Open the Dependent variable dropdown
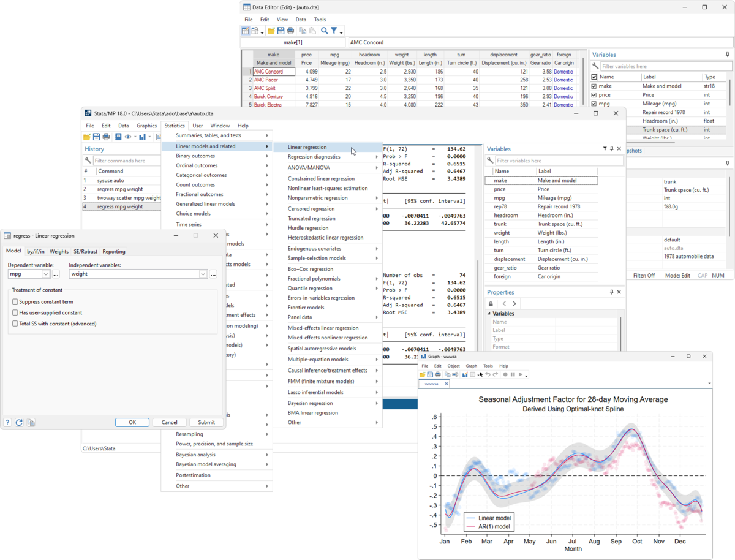 (x=46, y=274)
